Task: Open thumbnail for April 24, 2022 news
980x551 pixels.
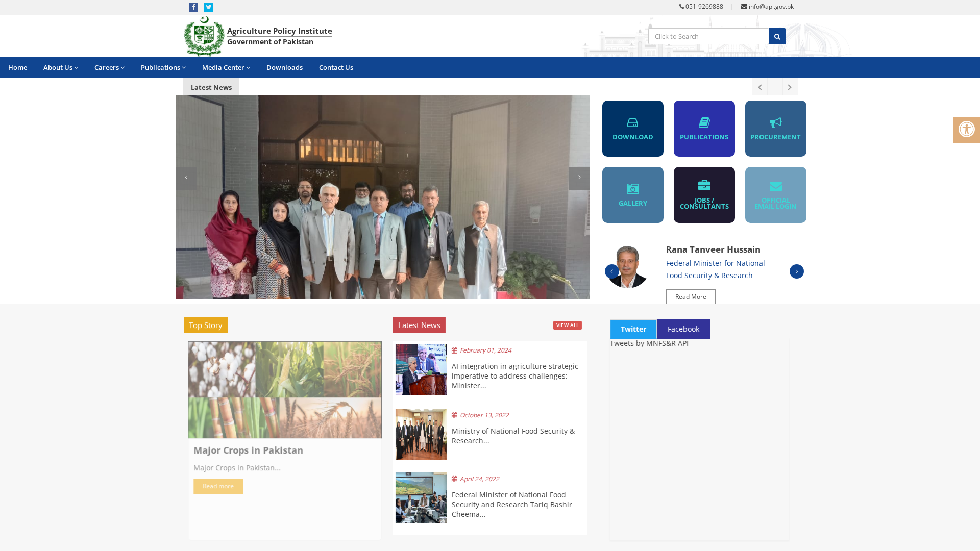Action: coord(421,498)
